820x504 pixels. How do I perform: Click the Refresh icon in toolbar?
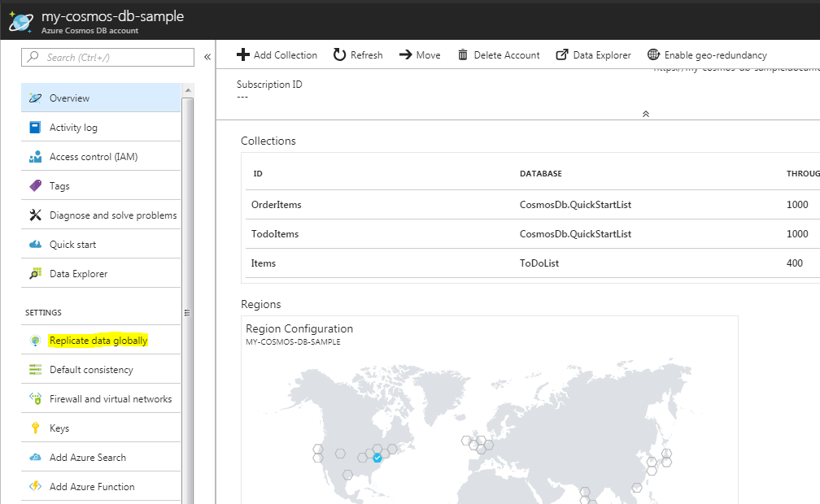pyautogui.click(x=339, y=55)
